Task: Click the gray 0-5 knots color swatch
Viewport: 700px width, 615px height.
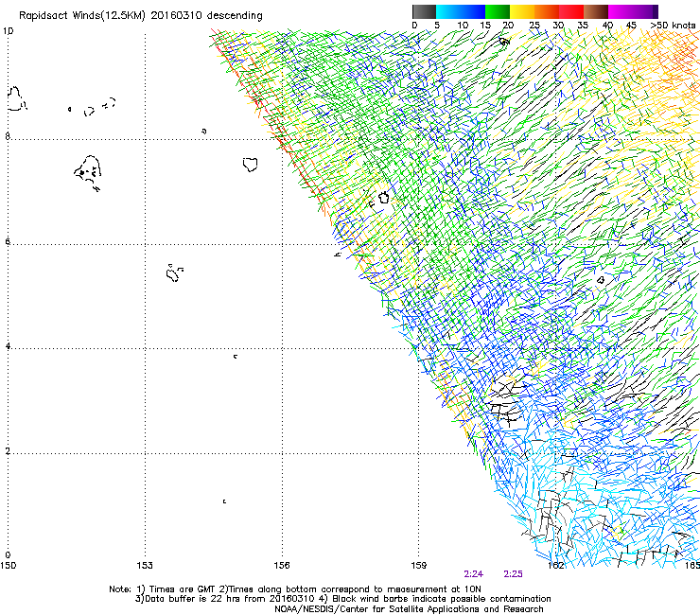Action: pos(424,11)
